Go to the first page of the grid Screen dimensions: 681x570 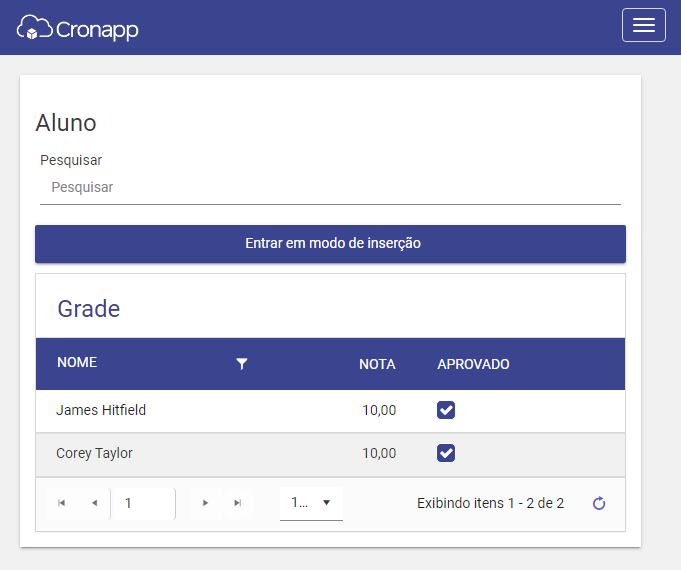point(62,503)
